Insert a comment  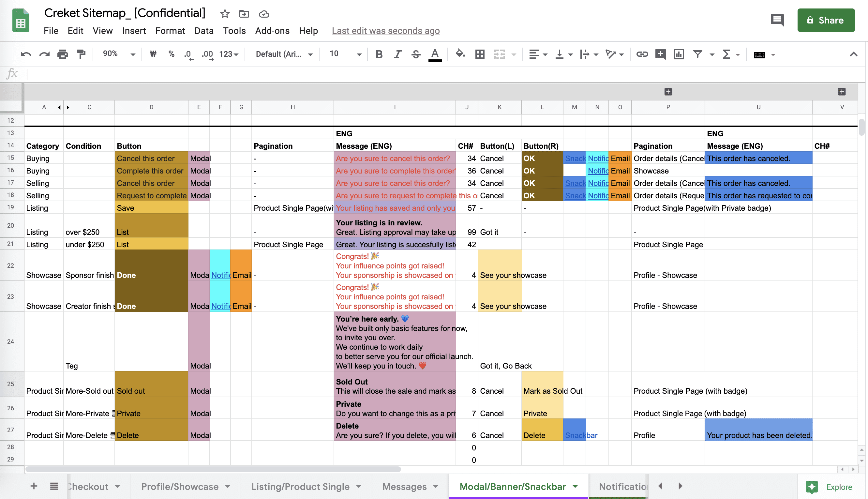tap(660, 54)
